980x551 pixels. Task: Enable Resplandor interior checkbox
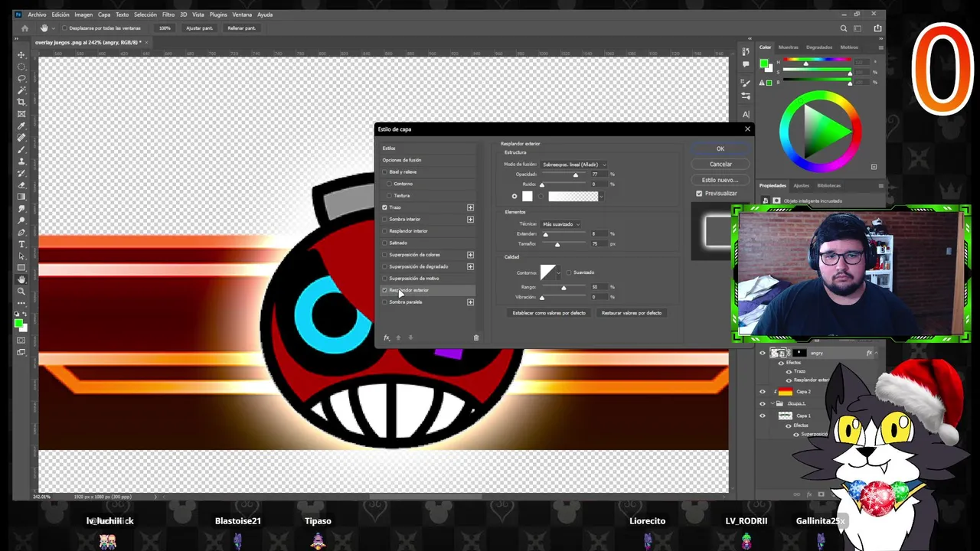click(x=385, y=231)
